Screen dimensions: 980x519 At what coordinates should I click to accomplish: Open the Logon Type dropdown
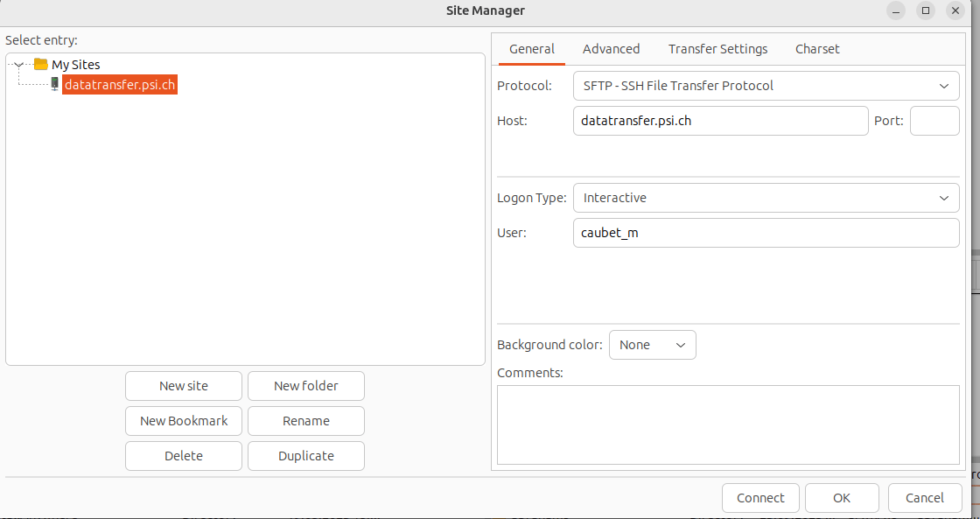[766, 198]
